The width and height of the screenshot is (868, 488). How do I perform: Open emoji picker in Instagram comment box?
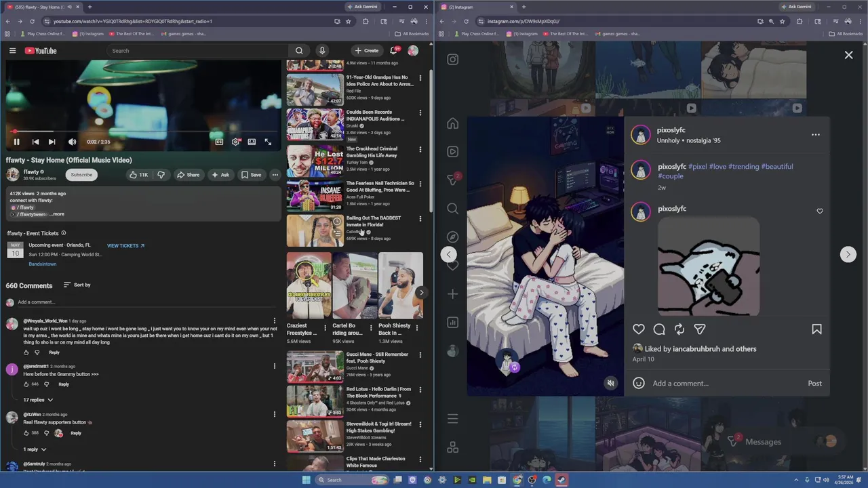click(639, 384)
